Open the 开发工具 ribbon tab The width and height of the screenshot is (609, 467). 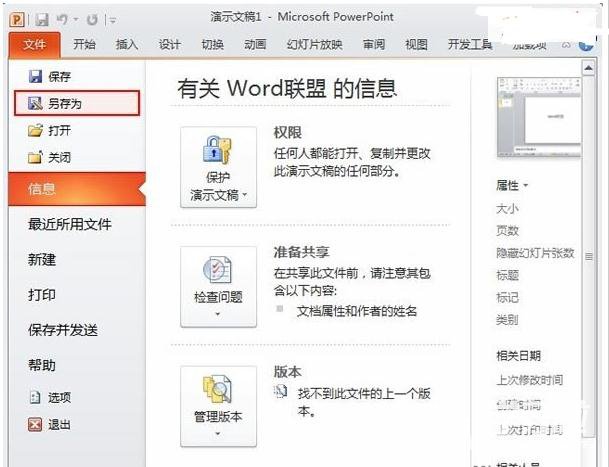470,44
